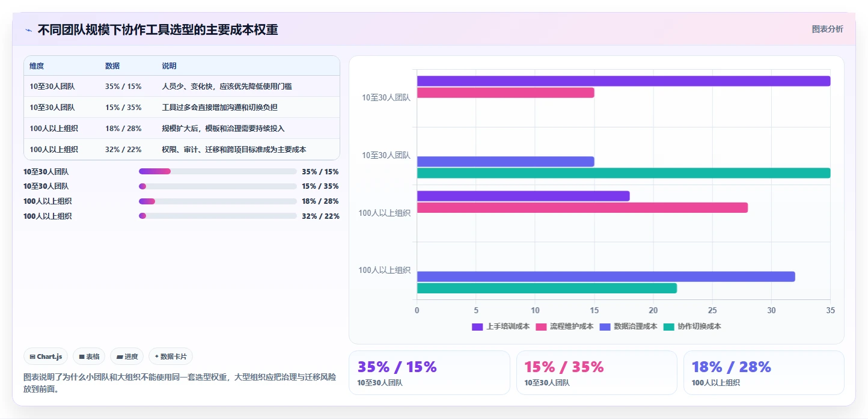This screenshot has height=419, width=868.
Task: Toggle the 数据治理成本 legend item
Action: click(628, 326)
